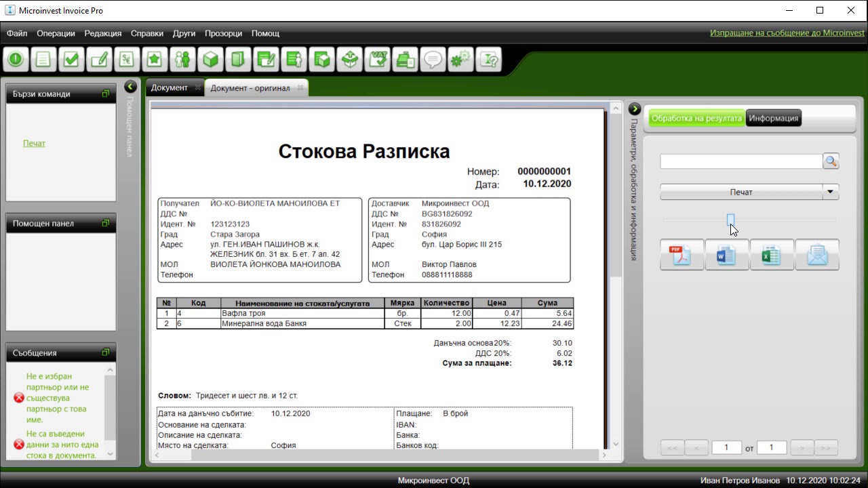The width and height of the screenshot is (868, 488).
Task: Click the speech bubble message icon
Action: 433,60
